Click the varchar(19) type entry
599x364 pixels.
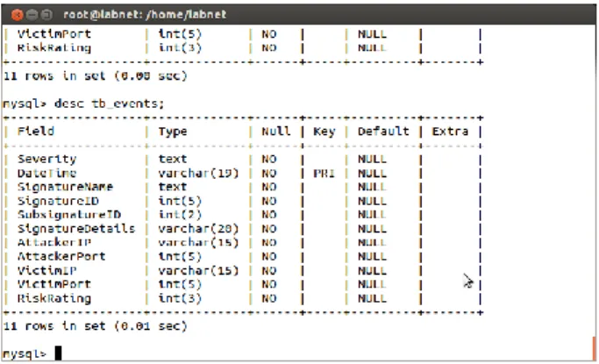[198, 174]
